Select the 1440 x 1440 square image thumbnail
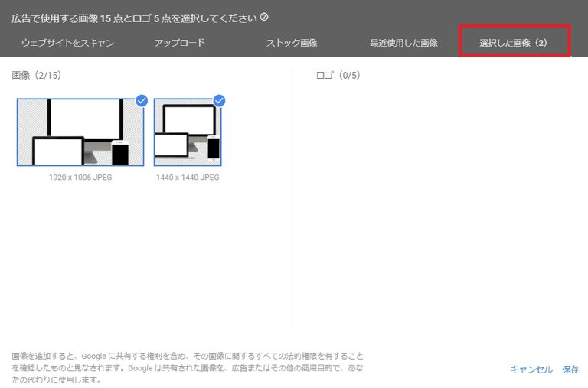 [x=188, y=132]
